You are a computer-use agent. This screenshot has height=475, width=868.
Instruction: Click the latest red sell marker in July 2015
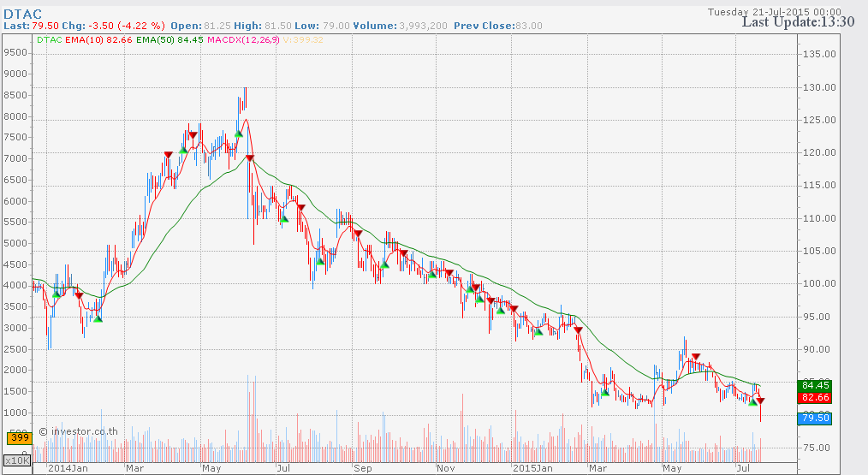[761, 401]
